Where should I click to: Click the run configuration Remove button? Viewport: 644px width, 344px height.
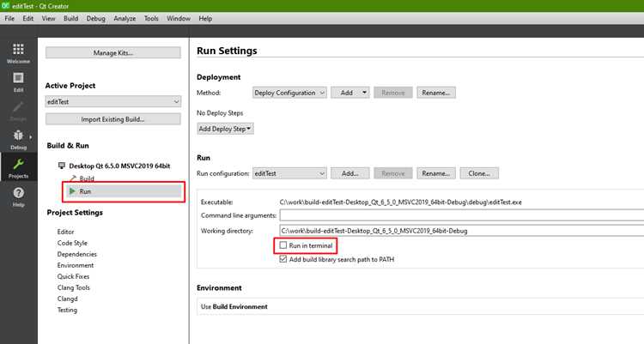point(393,173)
